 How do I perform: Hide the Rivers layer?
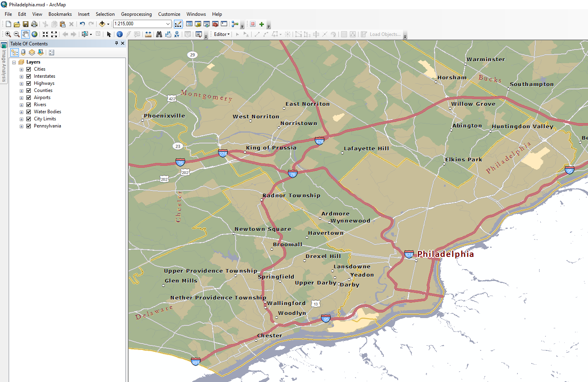tap(28, 105)
